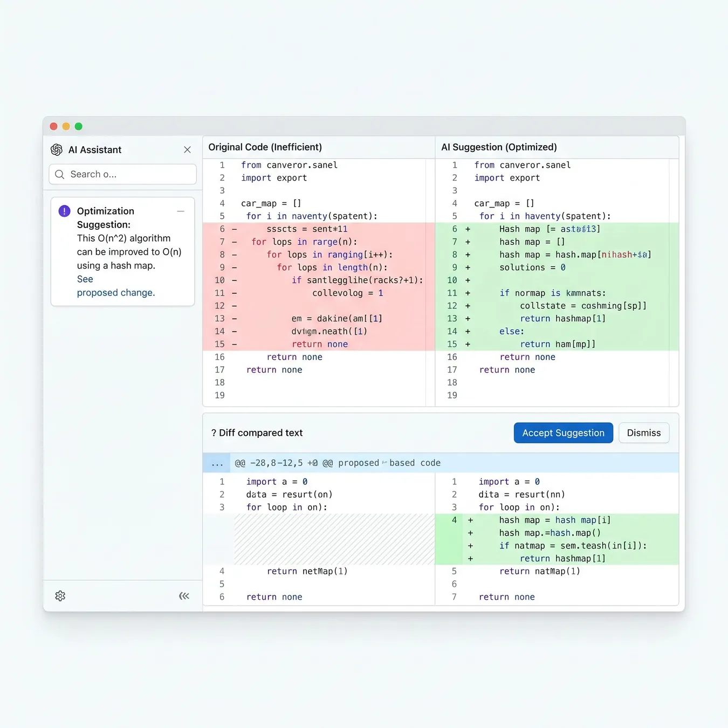Click line 'dvigm.neath([1)'
This screenshot has width=728, height=728.
coord(329,332)
